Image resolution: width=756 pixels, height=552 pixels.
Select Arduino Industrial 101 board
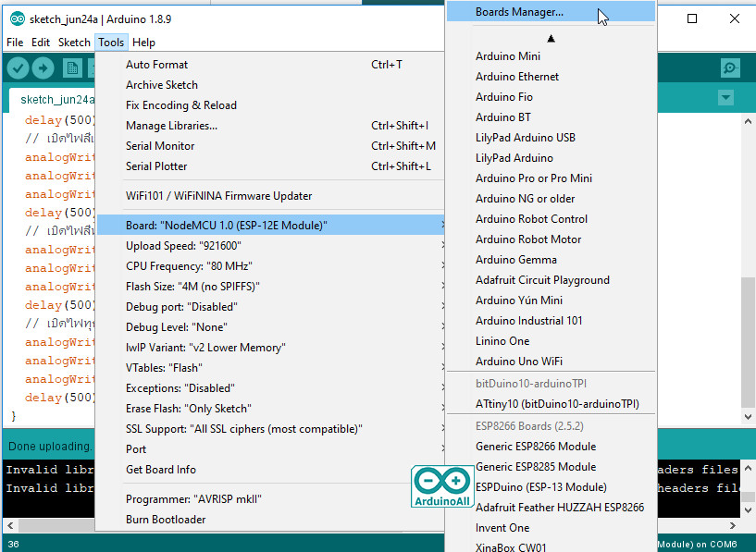click(x=551, y=321)
